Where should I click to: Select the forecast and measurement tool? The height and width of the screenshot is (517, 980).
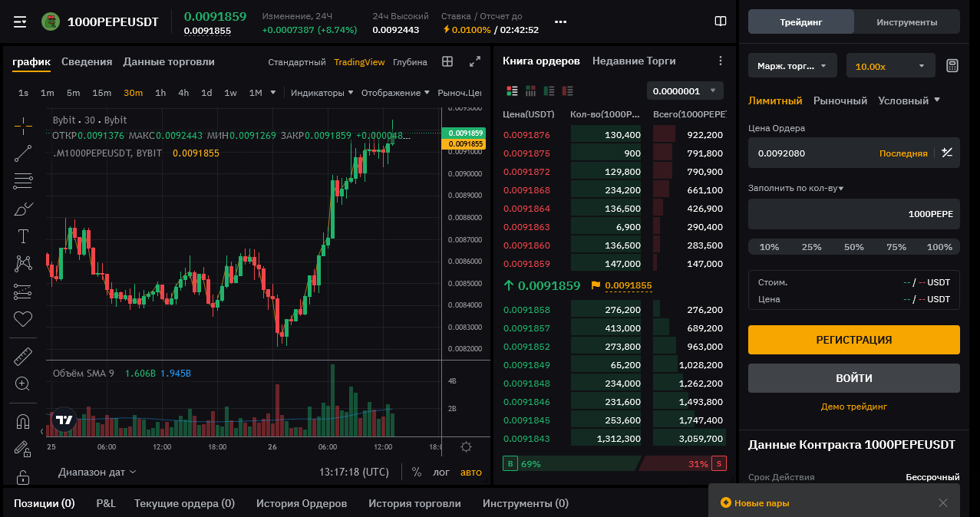[23, 291]
